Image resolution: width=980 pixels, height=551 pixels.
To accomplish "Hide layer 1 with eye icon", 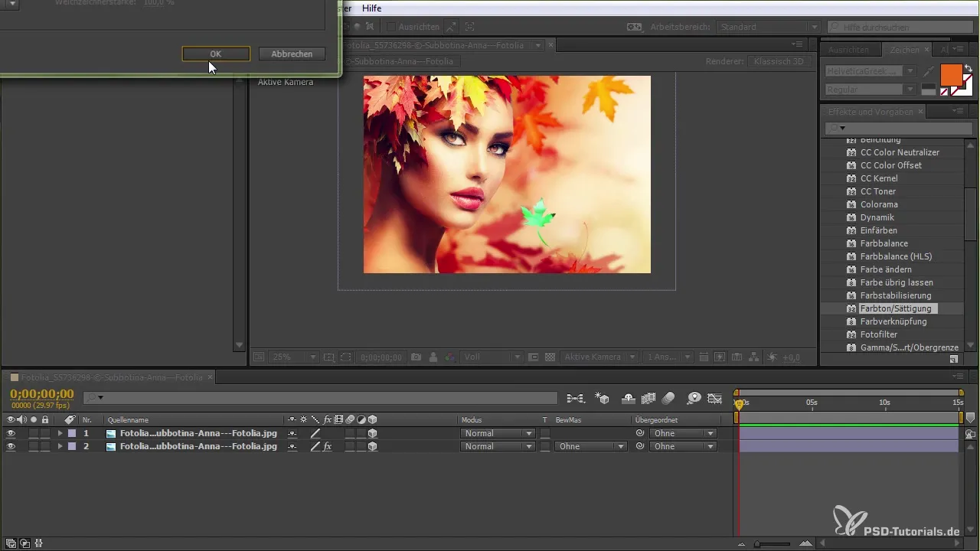I will (x=11, y=433).
